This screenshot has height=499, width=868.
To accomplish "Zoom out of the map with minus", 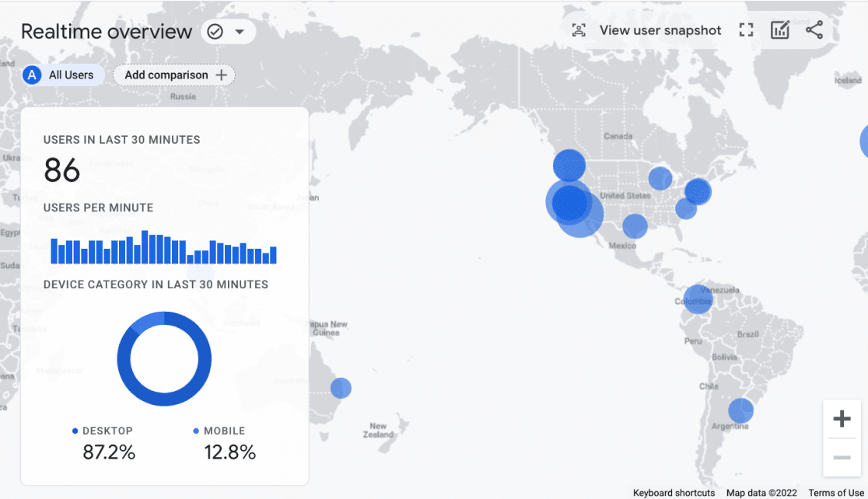I will 842,458.
